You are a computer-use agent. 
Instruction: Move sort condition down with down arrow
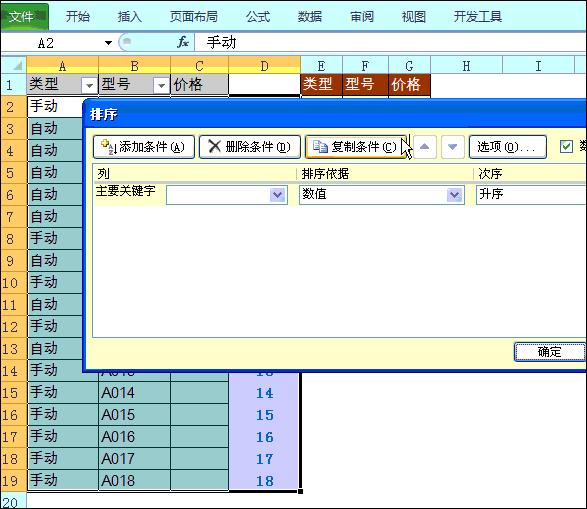[453, 147]
